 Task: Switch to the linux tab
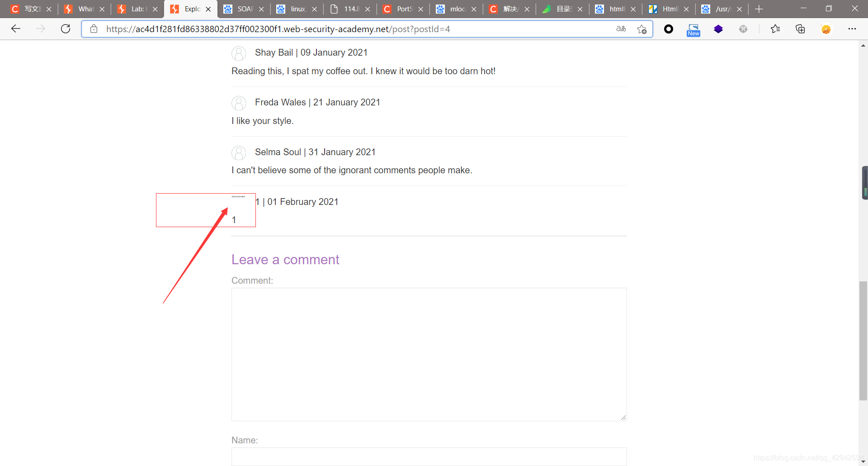pyautogui.click(x=297, y=9)
